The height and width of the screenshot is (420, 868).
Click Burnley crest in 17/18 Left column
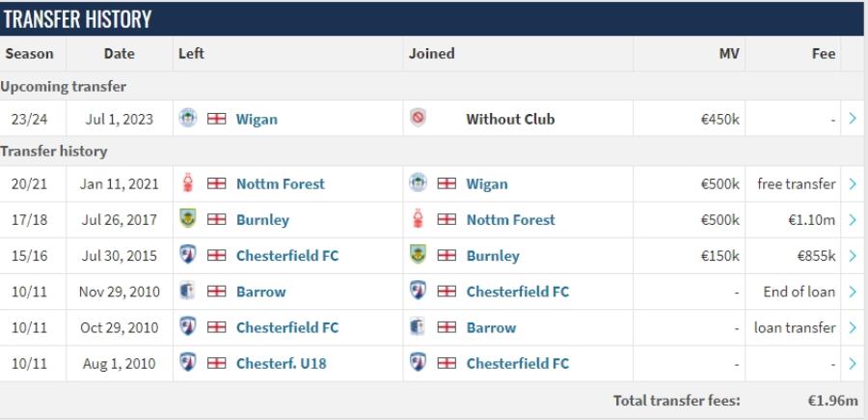(x=188, y=219)
